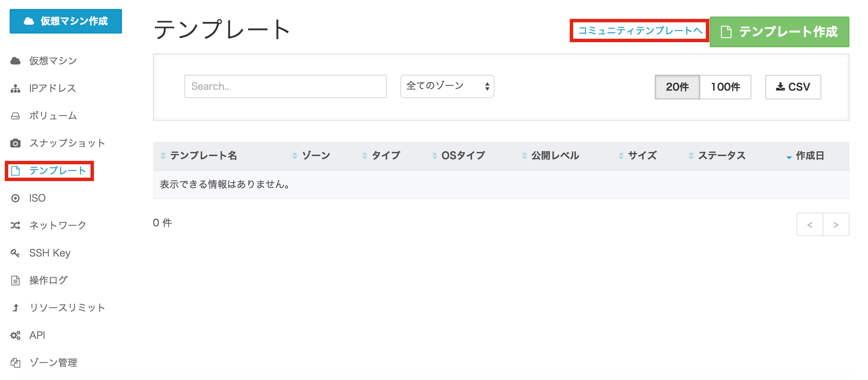
Task: Click the shuffle icon beside ネットワーク
Action: [15, 225]
